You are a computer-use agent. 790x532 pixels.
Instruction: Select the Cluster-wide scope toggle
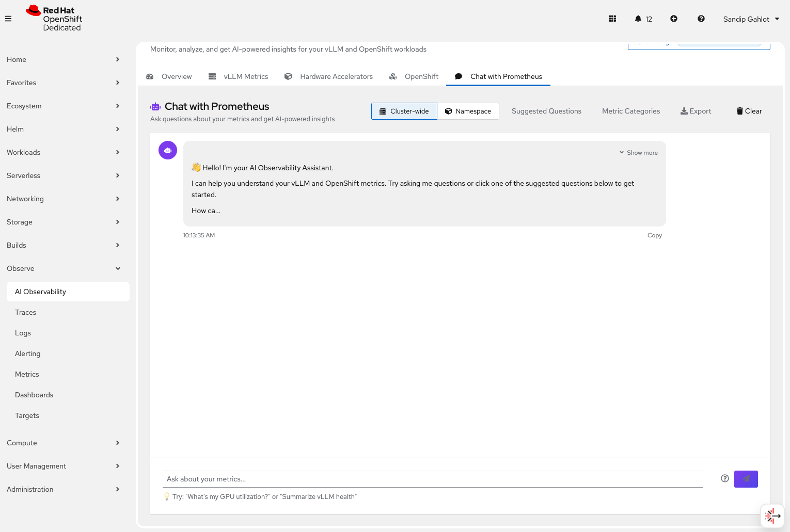(404, 111)
